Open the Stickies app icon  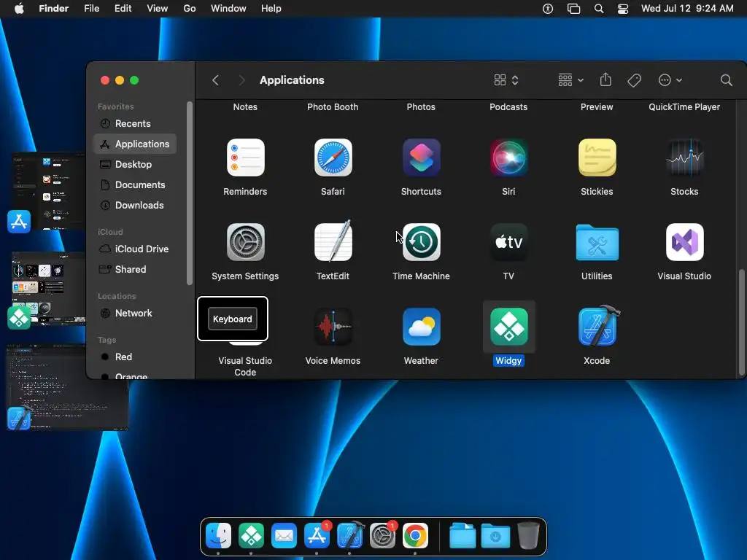pos(597,157)
